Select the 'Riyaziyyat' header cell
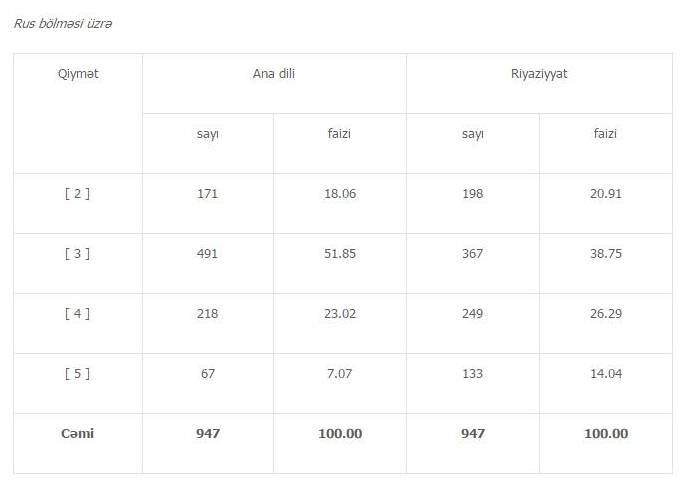699x485 pixels. click(x=539, y=74)
